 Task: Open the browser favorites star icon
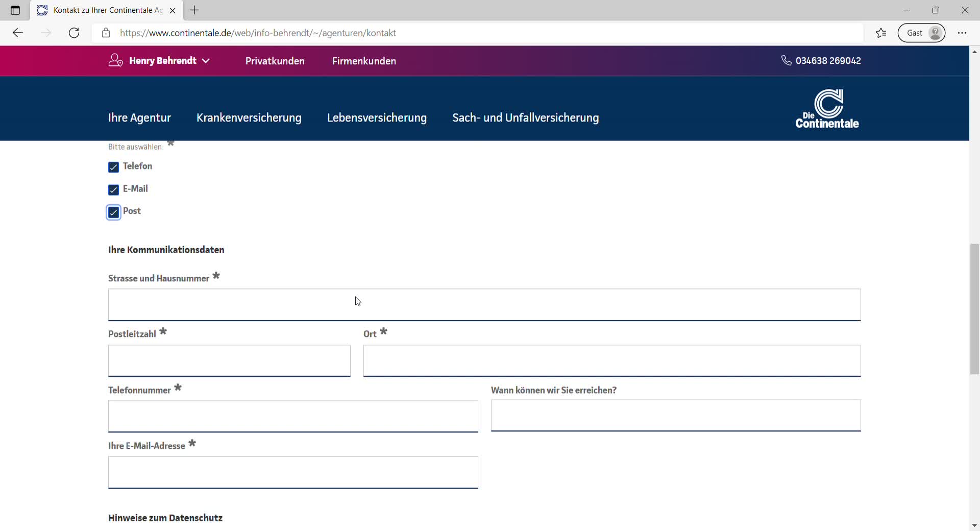point(881,33)
